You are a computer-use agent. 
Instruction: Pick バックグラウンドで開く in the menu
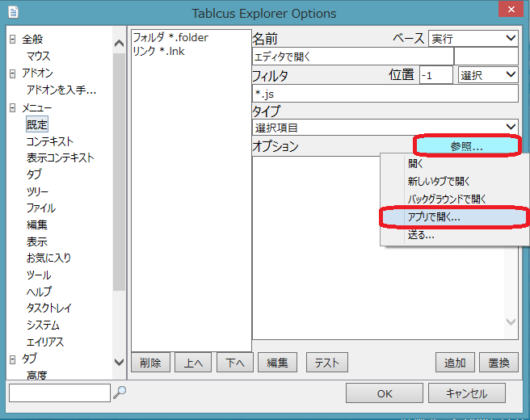coord(447,199)
